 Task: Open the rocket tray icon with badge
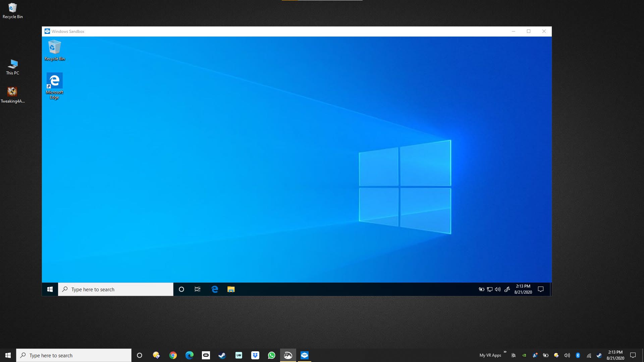tap(535, 355)
